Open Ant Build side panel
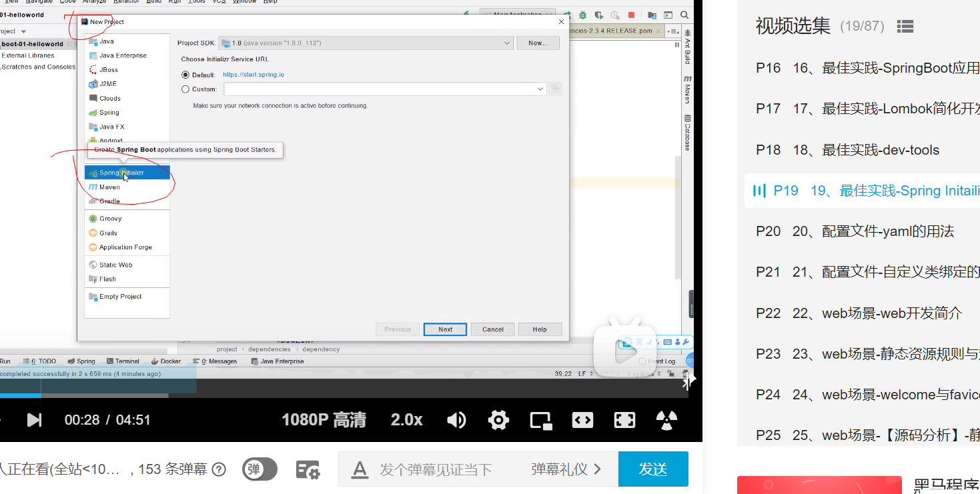 pos(687,47)
